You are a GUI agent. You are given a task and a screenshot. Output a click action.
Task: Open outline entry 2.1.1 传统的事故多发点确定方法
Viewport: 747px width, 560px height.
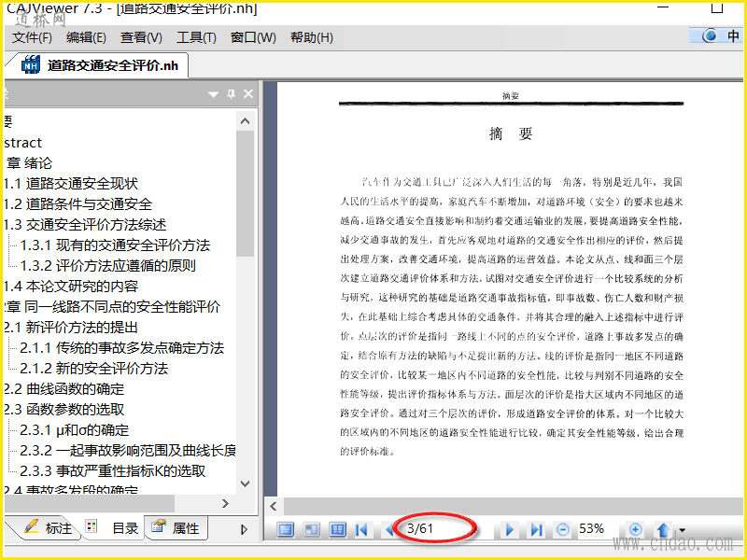(122, 347)
